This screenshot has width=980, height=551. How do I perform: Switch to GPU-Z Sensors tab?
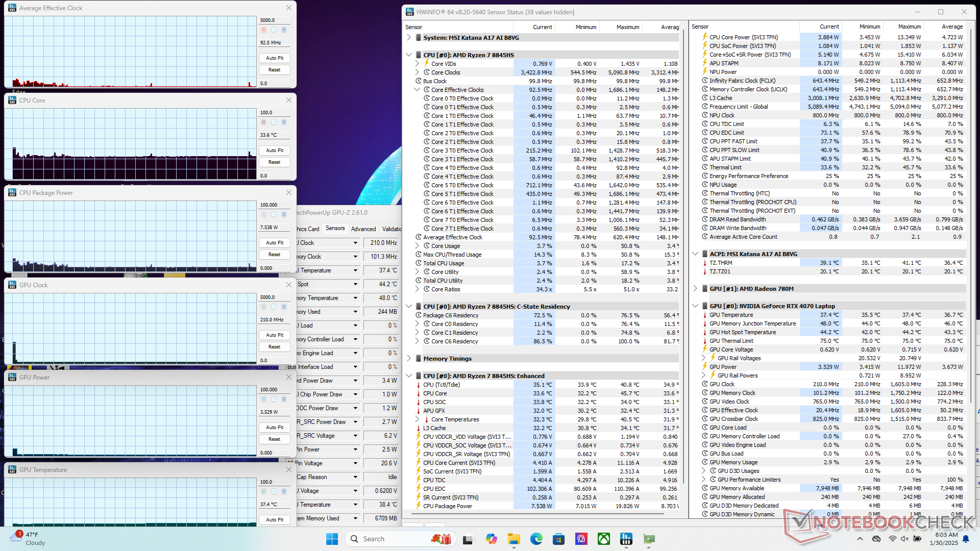[335, 229]
